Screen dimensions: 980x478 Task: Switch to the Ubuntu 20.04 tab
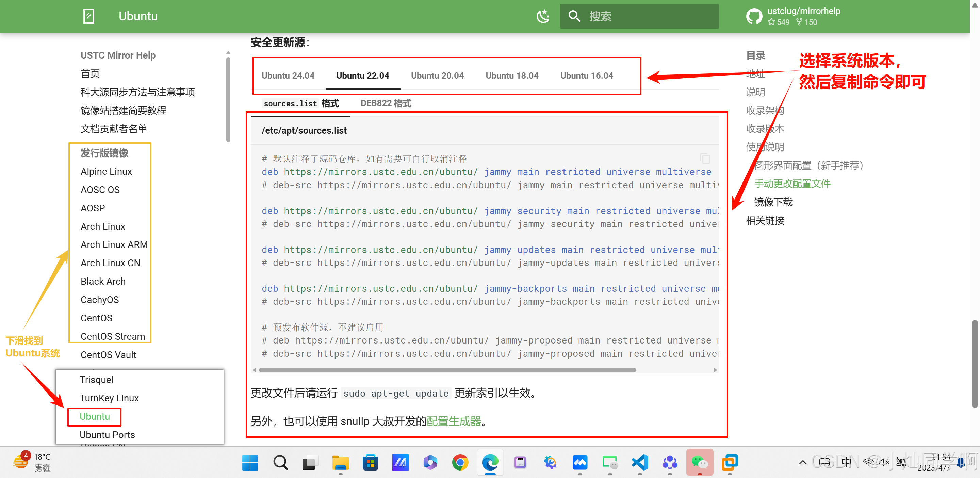(x=437, y=75)
